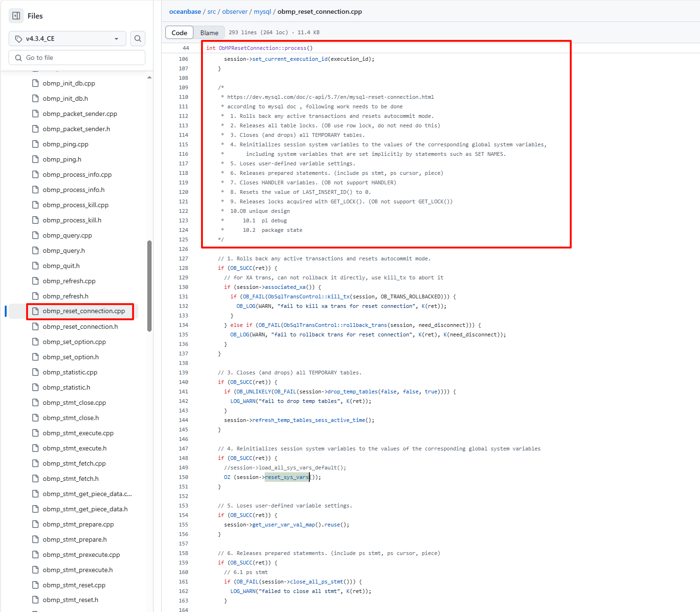Open obmp_stmt_close.cpp file

click(x=74, y=402)
